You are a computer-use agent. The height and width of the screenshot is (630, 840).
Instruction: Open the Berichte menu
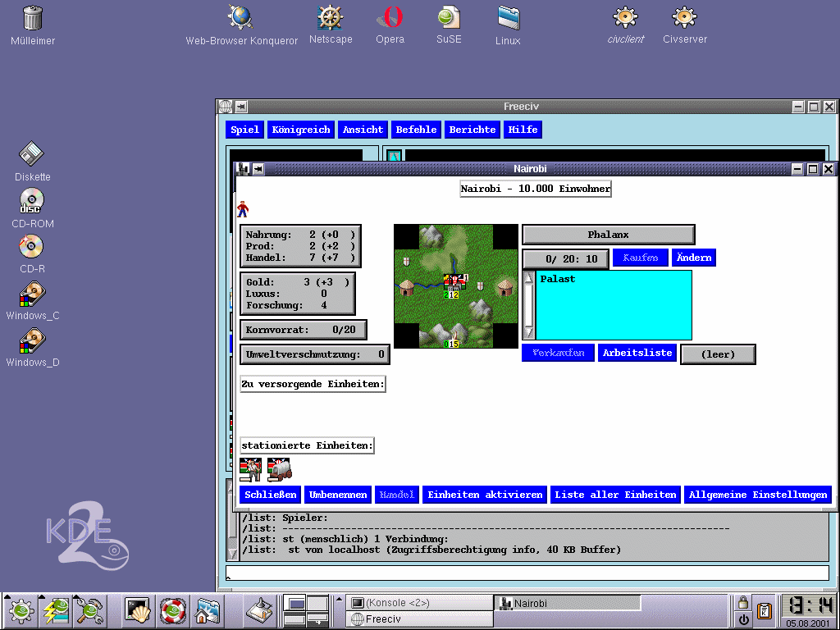(x=472, y=130)
